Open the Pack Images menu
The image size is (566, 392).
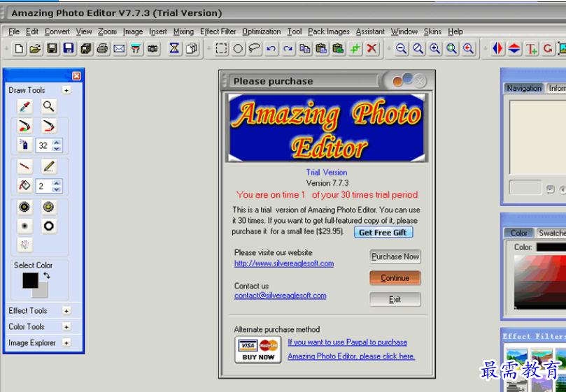329,31
